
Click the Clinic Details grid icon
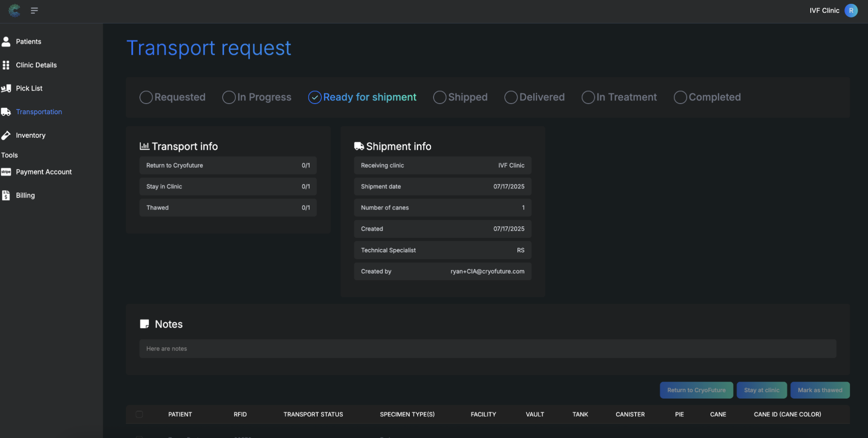(6, 65)
